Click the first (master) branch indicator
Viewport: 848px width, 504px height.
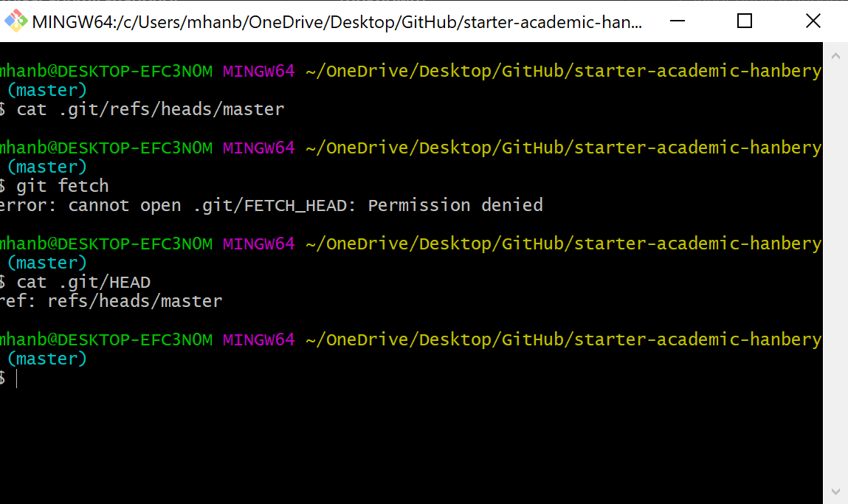[x=46, y=89]
